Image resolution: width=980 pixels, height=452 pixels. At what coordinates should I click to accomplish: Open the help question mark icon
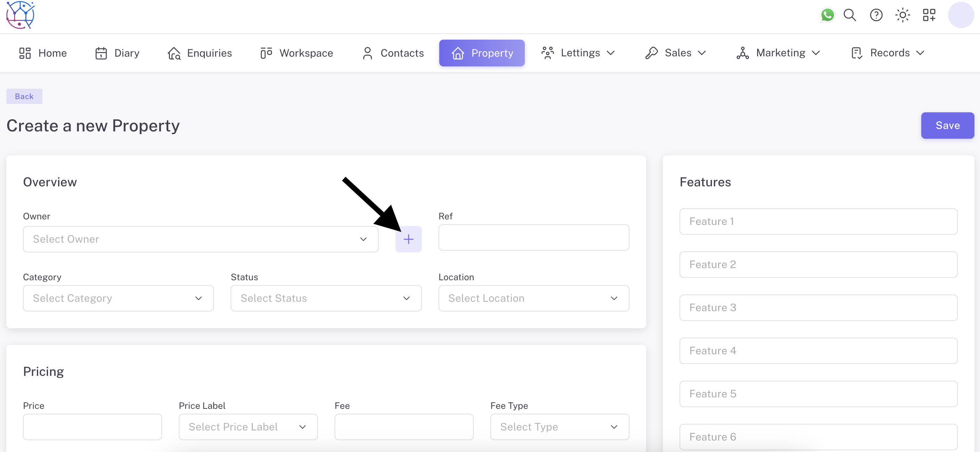point(876,15)
